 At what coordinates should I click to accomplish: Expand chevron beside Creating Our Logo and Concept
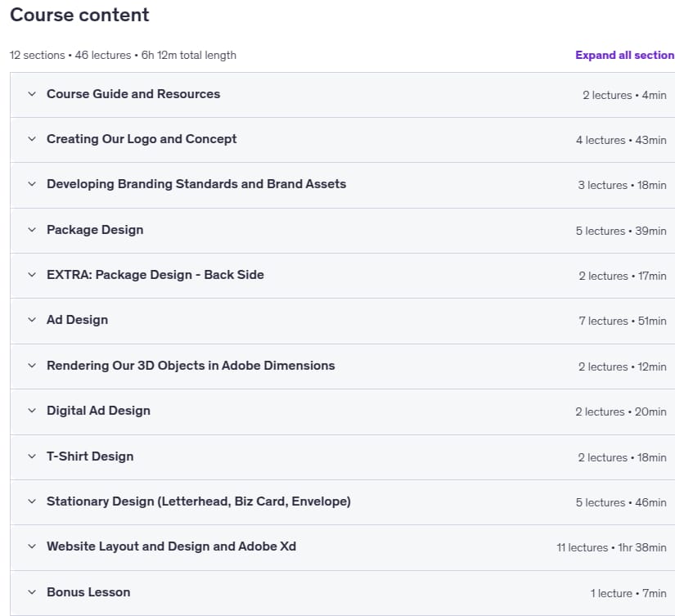[32, 138]
